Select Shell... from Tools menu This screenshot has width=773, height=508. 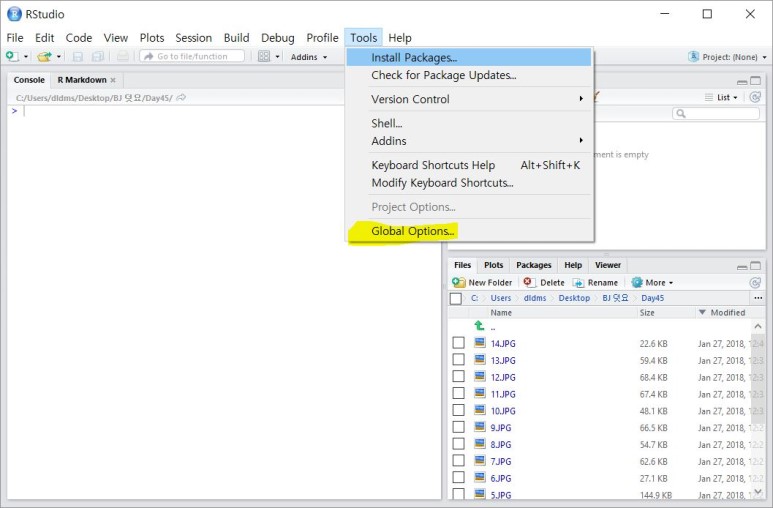(x=469, y=123)
